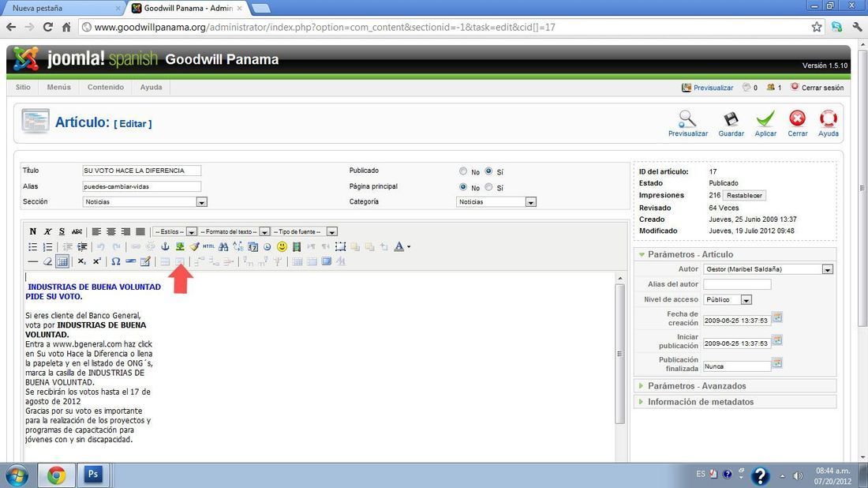The width and height of the screenshot is (868, 488).
Task: Open the Estilos dropdown
Action: click(175, 231)
